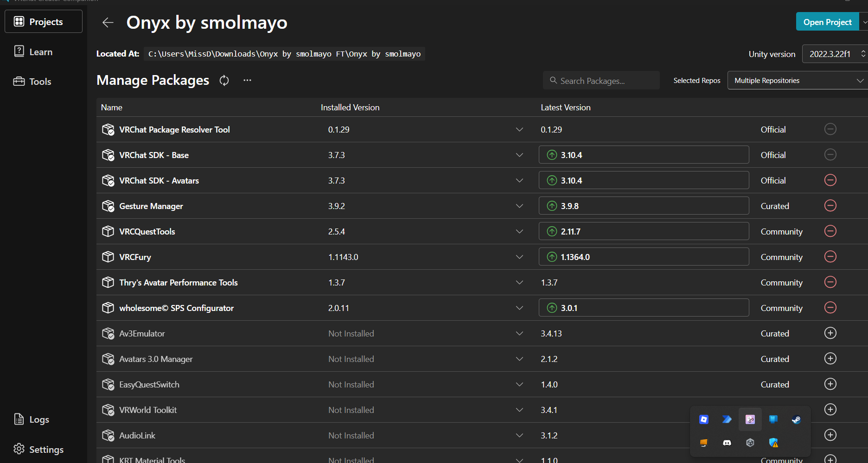Expand version list for VRCQuestTools
The height and width of the screenshot is (463, 868).
pyautogui.click(x=519, y=231)
